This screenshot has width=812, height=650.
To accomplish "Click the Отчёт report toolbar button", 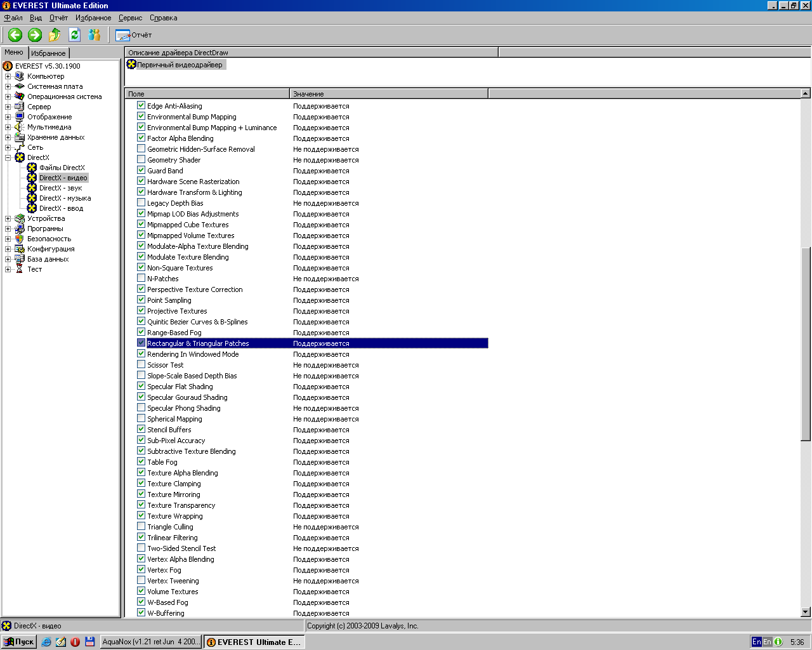I will click(x=134, y=35).
